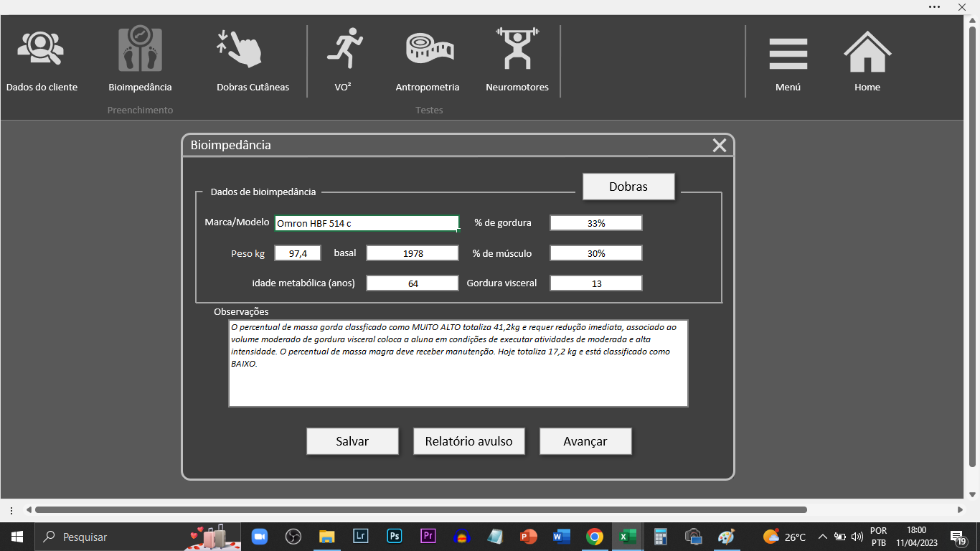
Task: Go to Home via house icon
Action: pos(867,52)
